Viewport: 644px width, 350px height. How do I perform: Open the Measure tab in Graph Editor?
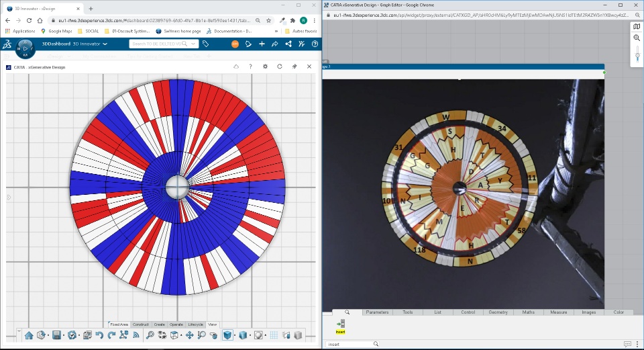(559, 312)
